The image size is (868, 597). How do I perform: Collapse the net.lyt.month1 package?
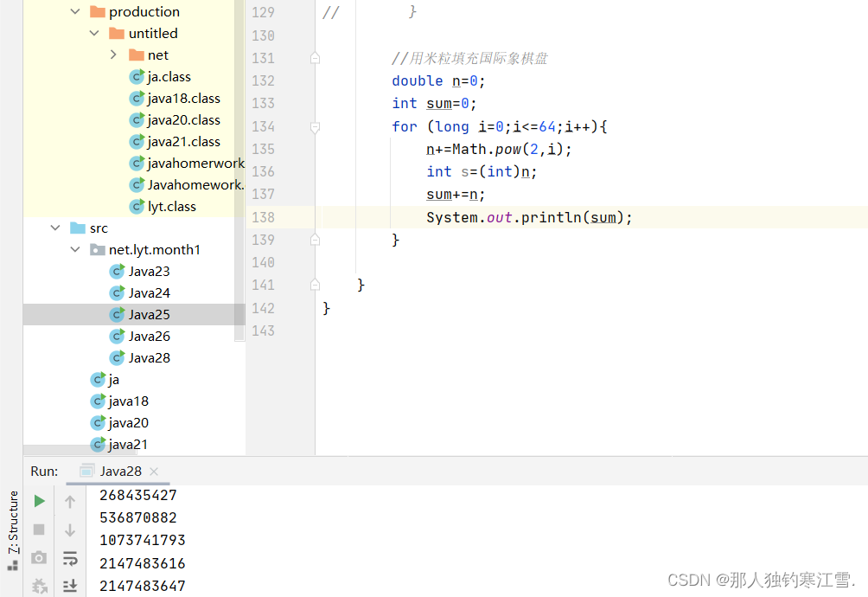pos(75,250)
